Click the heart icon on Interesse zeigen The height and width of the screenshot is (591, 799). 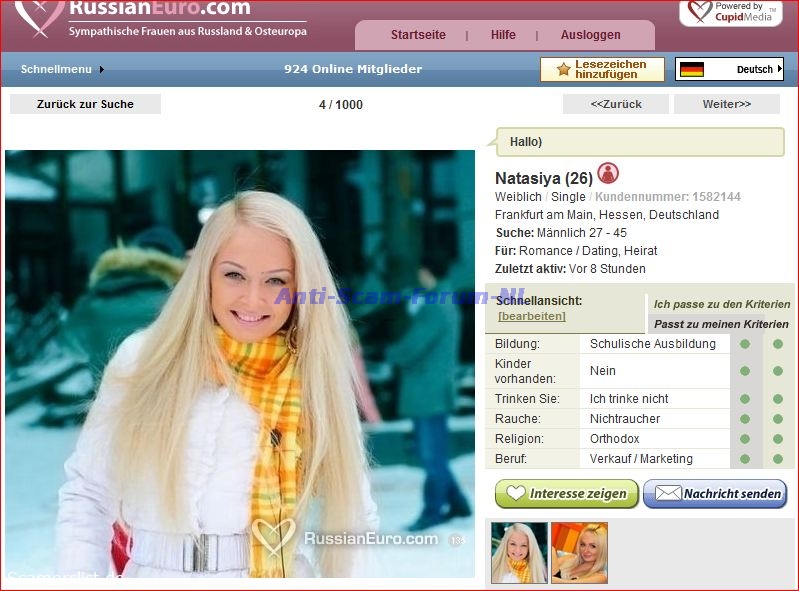[x=516, y=493]
